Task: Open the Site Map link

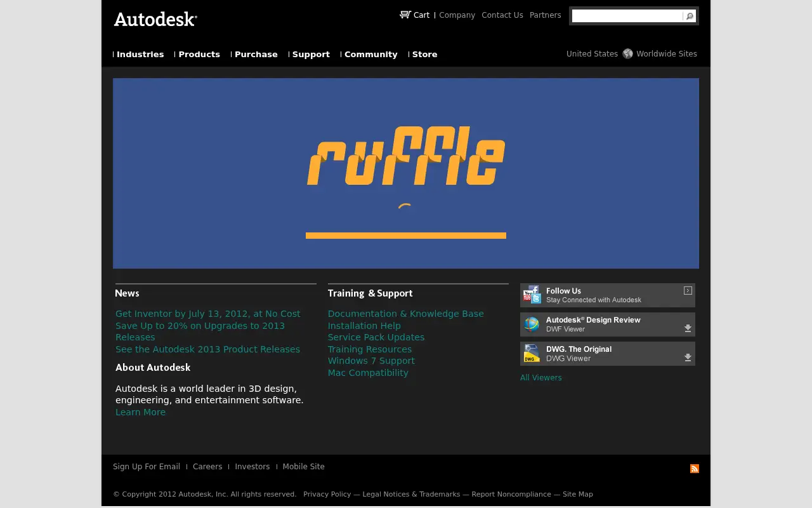Action: [578, 494]
